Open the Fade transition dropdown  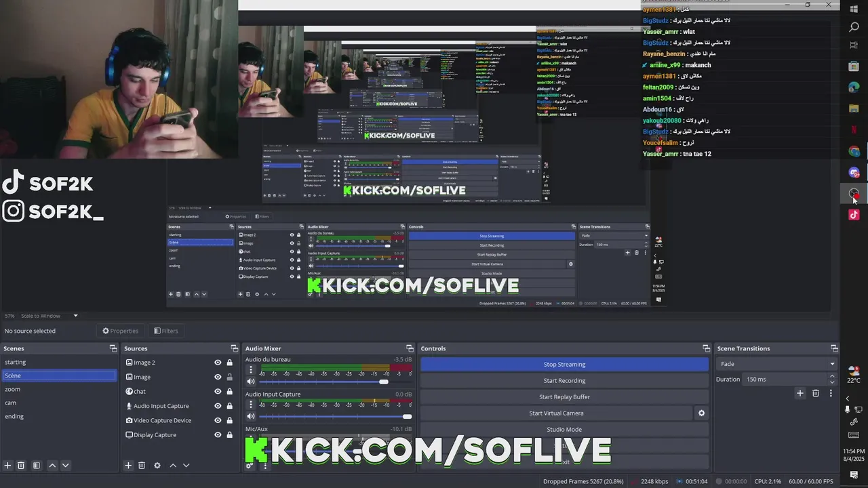tap(778, 364)
